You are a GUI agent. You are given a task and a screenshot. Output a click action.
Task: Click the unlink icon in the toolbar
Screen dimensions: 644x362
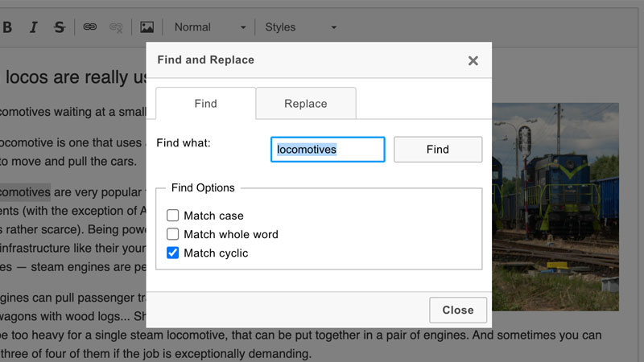coord(115,27)
